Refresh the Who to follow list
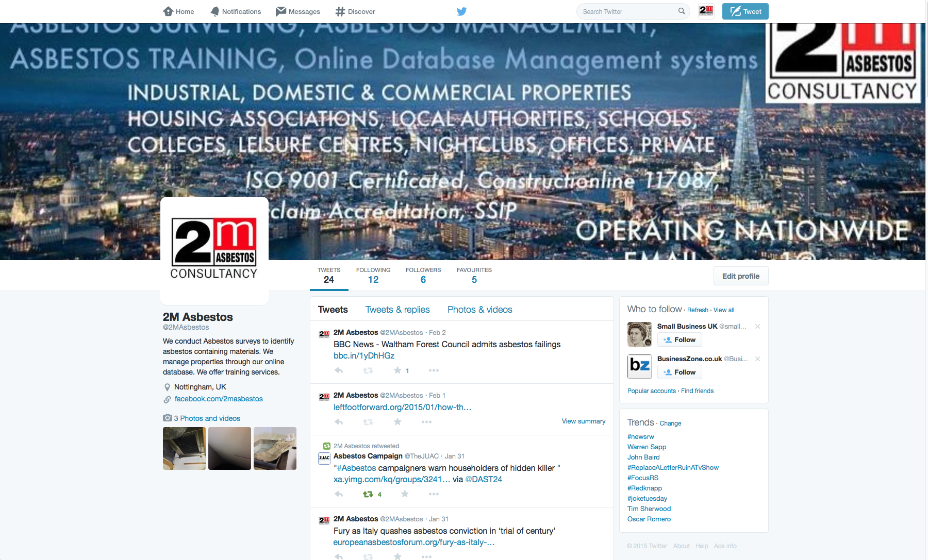This screenshot has height=560, width=928. pyautogui.click(x=698, y=310)
